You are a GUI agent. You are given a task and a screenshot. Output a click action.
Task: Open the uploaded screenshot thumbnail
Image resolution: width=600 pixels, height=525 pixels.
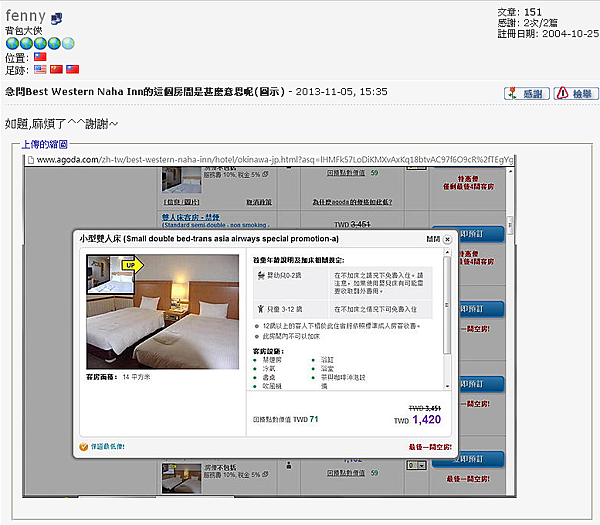coord(269,326)
